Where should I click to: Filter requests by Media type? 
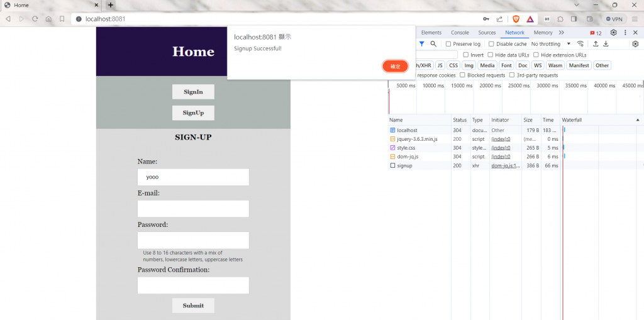point(487,65)
